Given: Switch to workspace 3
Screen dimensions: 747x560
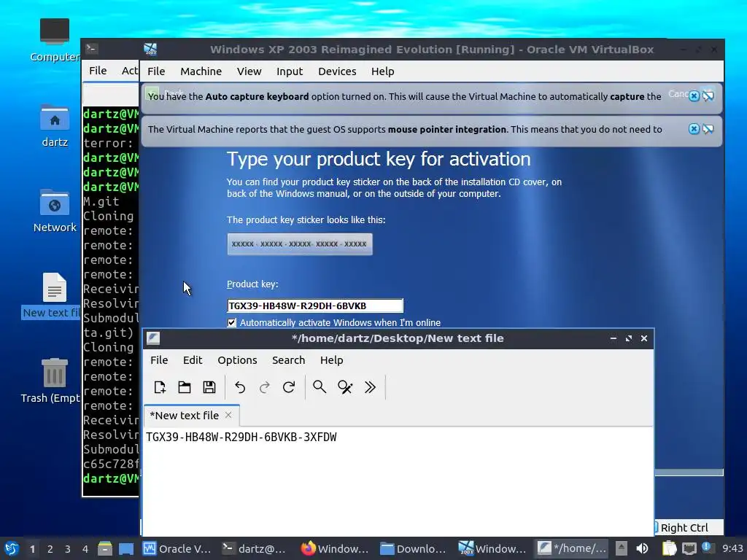Looking at the screenshot, I should (x=68, y=549).
